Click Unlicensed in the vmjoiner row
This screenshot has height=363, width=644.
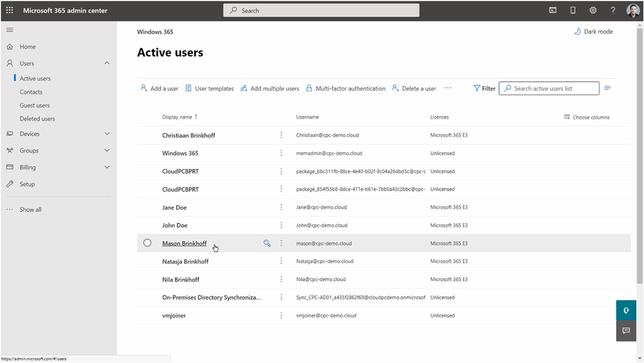pos(442,315)
